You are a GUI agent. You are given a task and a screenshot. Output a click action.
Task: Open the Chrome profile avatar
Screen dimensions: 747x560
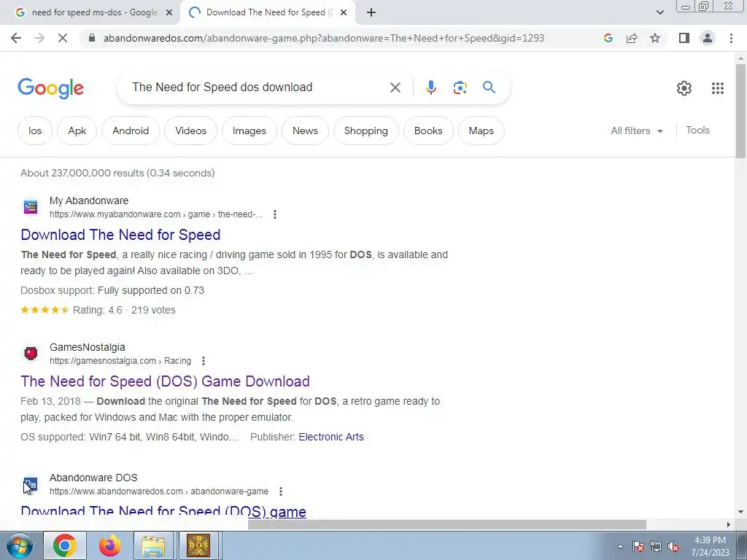tap(708, 38)
